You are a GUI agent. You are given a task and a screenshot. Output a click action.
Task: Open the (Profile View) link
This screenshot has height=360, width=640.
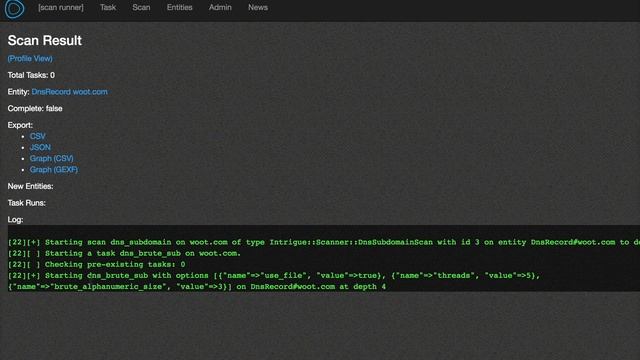click(30, 58)
